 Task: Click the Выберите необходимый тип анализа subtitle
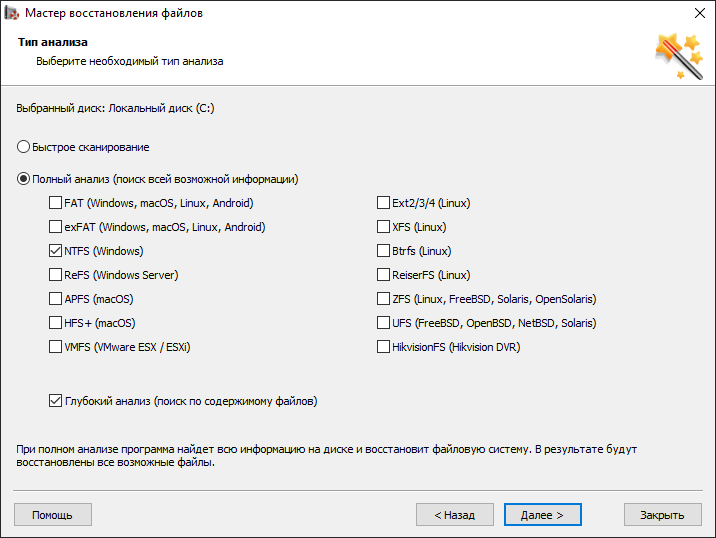[x=130, y=61]
